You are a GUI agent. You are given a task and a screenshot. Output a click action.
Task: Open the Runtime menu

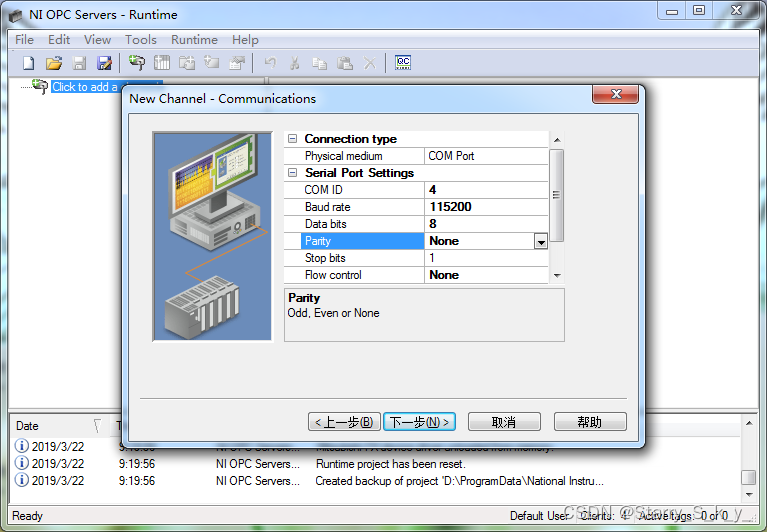pos(194,40)
